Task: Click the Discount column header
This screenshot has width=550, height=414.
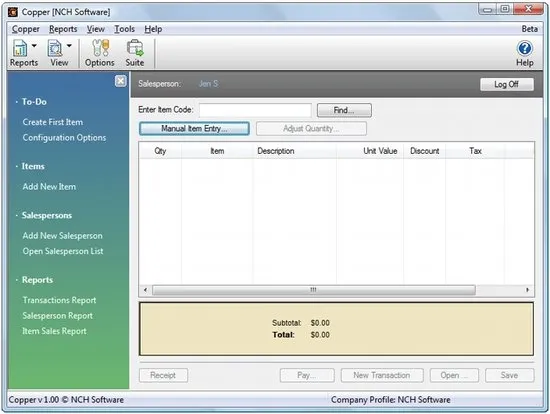Action: tap(424, 151)
